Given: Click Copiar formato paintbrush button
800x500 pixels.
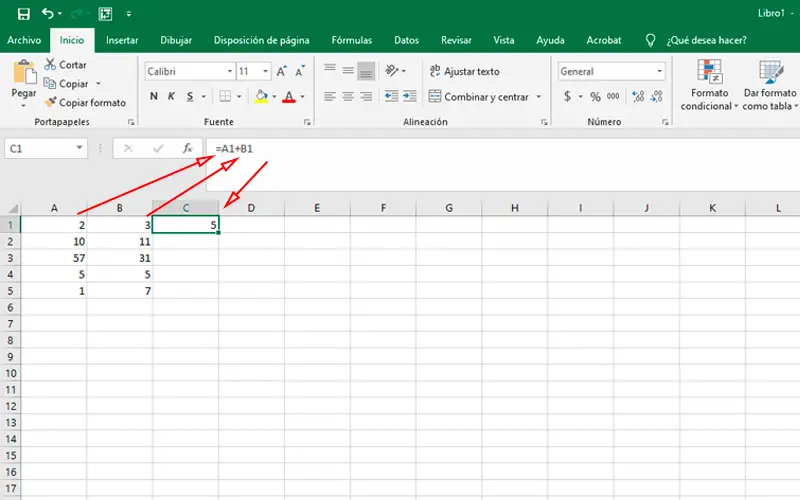Looking at the screenshot, I should pos(85,103).
